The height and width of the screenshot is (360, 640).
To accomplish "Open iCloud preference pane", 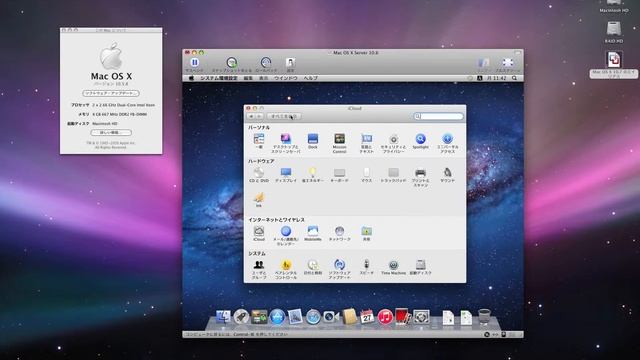I will (x=259, y=233).
